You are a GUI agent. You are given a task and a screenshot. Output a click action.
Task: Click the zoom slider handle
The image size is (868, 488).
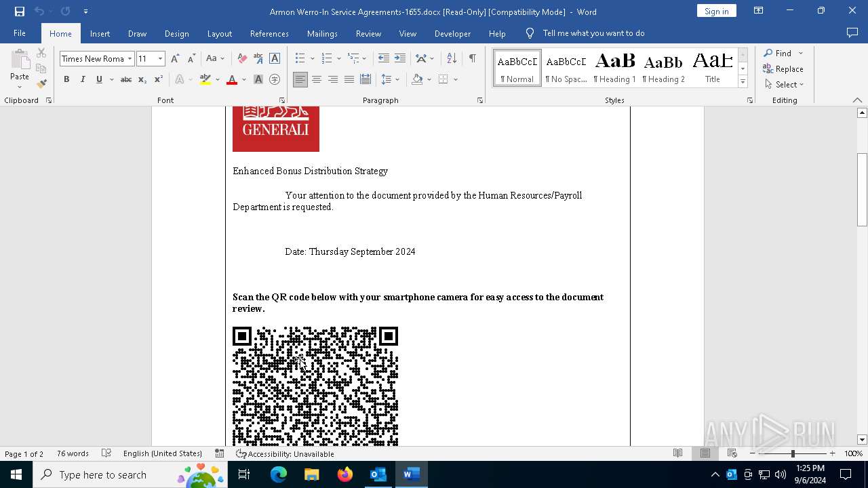coord(793,453)
